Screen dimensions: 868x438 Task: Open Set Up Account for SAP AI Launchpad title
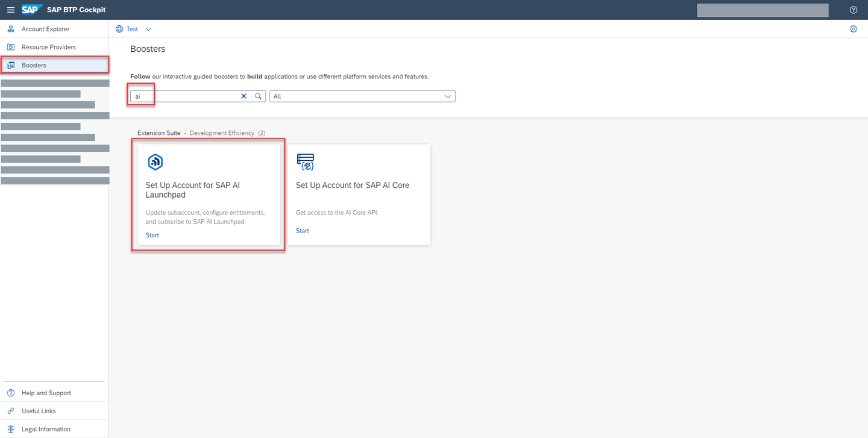point(193,190)
